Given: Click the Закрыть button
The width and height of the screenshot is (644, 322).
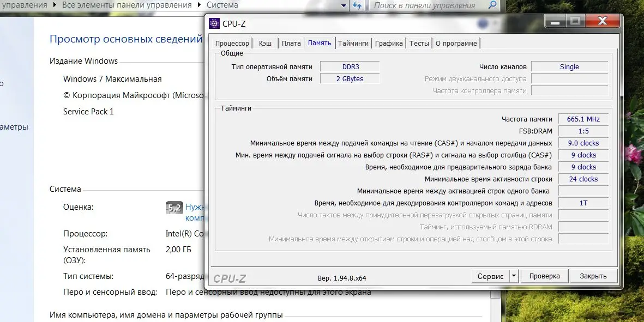Looking at the screenshot, I should click(x=593, y=276).
